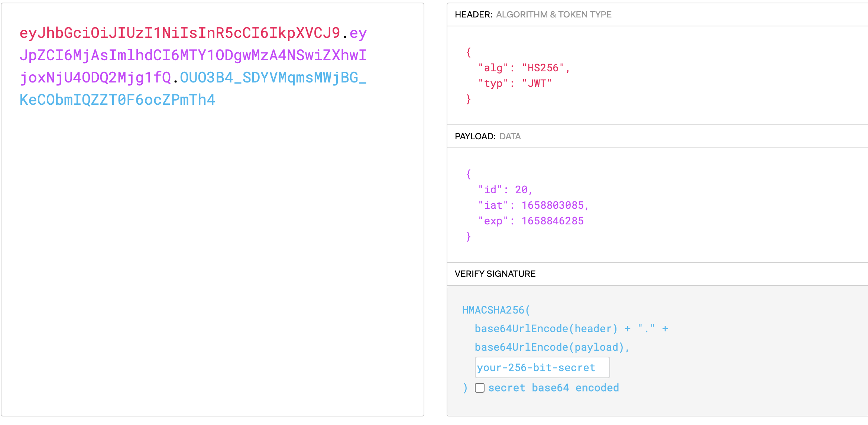Click the base64UrlEncode(payload) line
868x425 pixels.
point(549,347)
